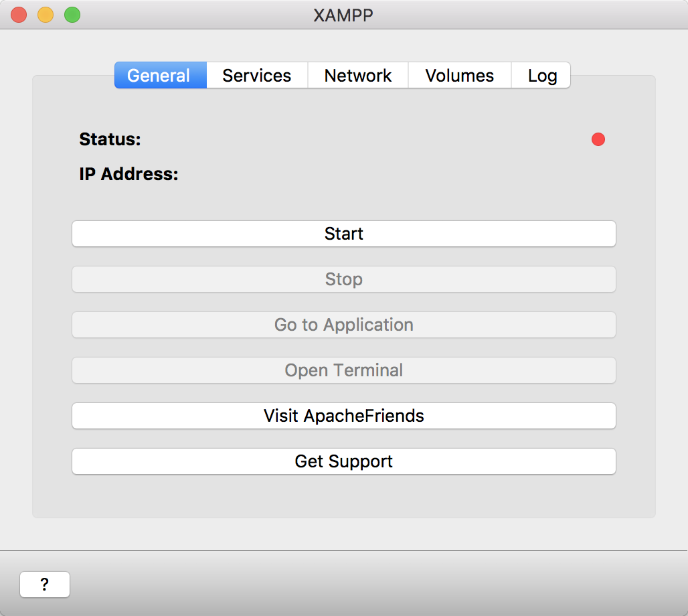Minimize the XAMPP window with yellow button

[46, 15]
